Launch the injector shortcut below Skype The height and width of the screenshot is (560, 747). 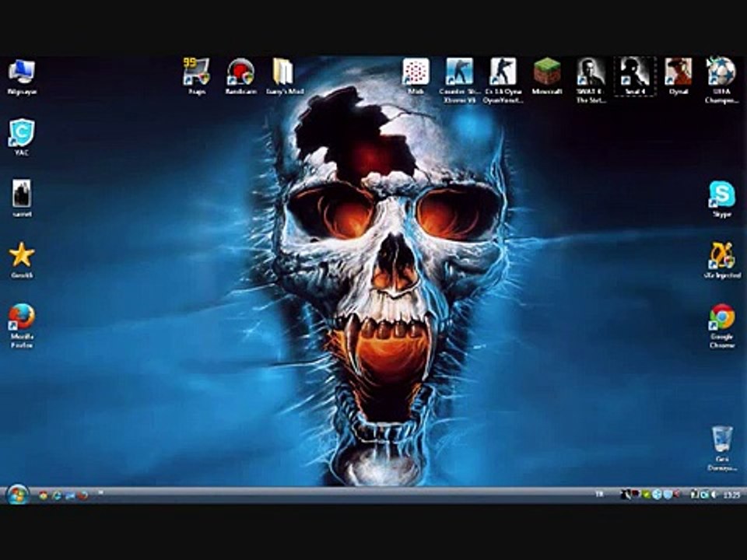[722, 260]
